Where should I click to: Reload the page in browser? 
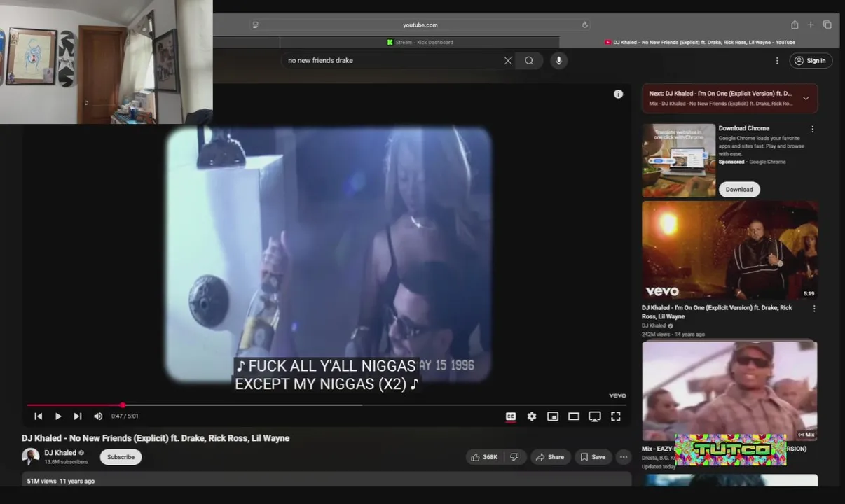tap(585, 24)
